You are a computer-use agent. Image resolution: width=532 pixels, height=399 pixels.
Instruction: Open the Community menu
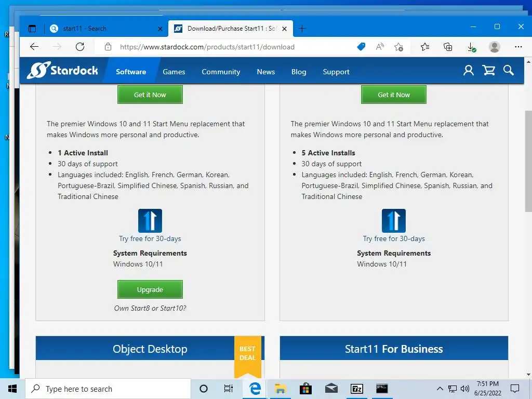tap(221, 72)
